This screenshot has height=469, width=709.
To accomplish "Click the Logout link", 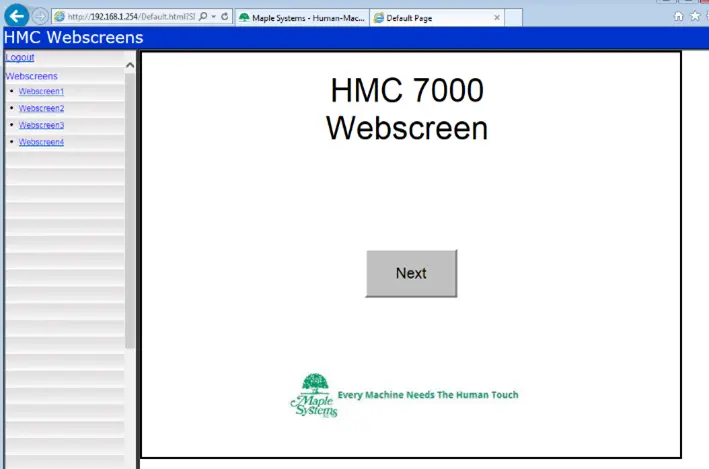I will (20, 57).
